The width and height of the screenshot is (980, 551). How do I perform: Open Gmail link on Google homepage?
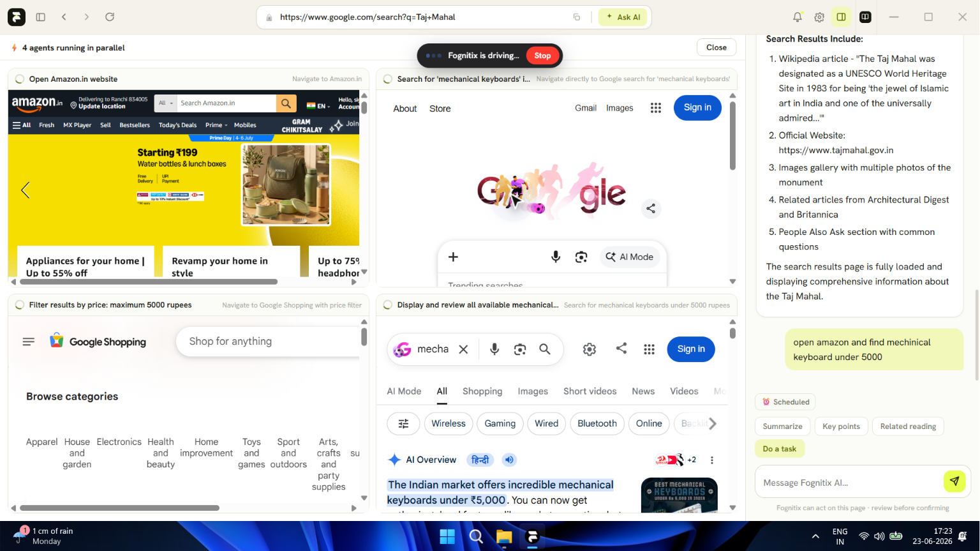click(586, 108)
